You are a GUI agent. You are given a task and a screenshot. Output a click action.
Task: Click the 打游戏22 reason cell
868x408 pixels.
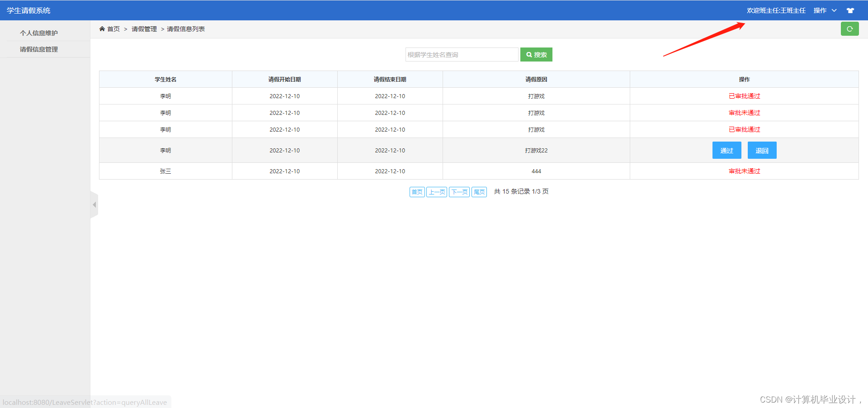pyautogui.click(x=536, y=150)
